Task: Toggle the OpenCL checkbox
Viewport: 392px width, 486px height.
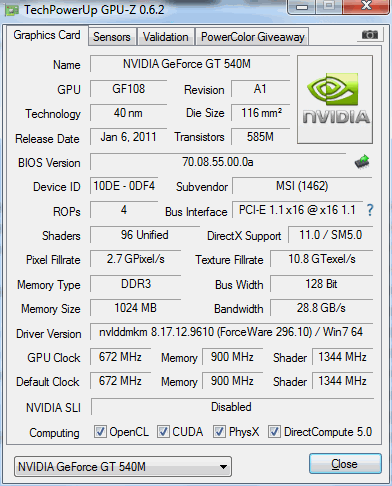Action: point(100,431)
